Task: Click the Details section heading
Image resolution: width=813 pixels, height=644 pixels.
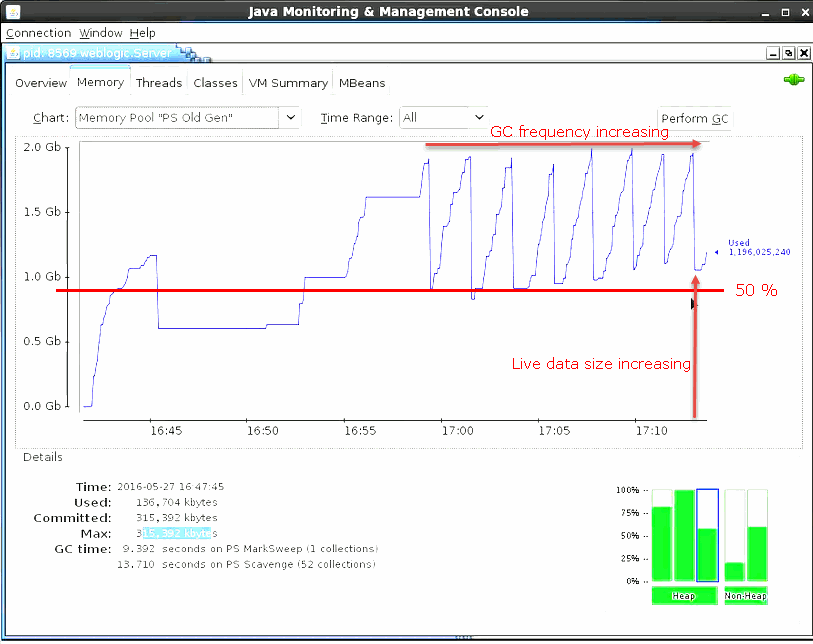Action: pyautogui.click(x=43, y=457)
